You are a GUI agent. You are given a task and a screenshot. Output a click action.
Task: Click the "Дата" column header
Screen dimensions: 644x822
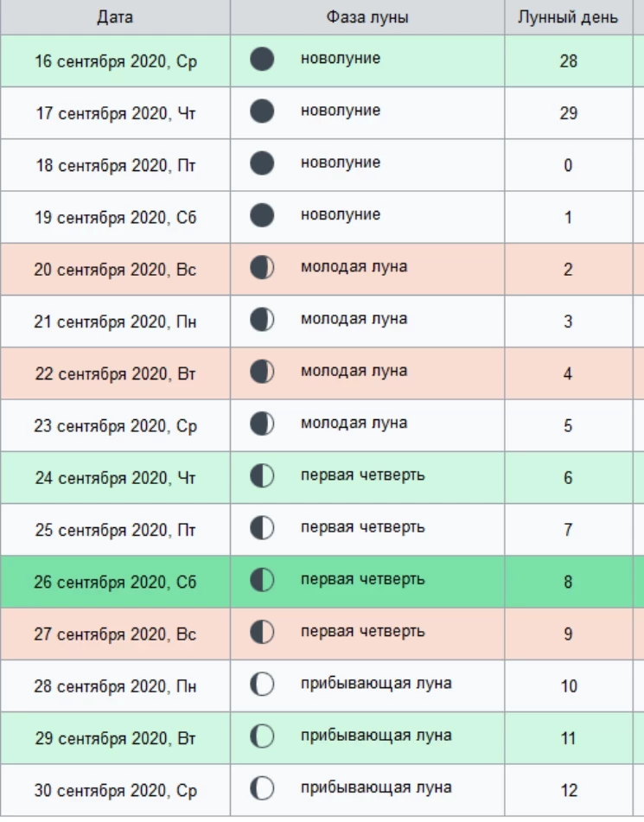click(115, 17)
